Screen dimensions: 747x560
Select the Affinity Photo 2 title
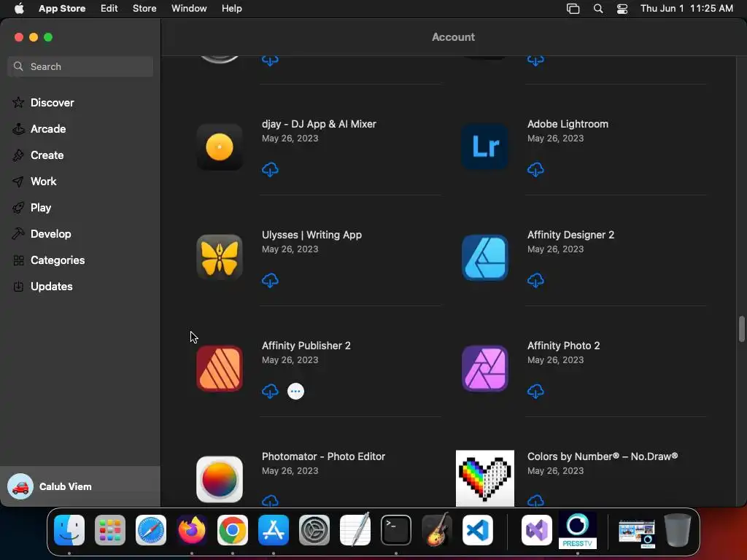click(564, 345)
